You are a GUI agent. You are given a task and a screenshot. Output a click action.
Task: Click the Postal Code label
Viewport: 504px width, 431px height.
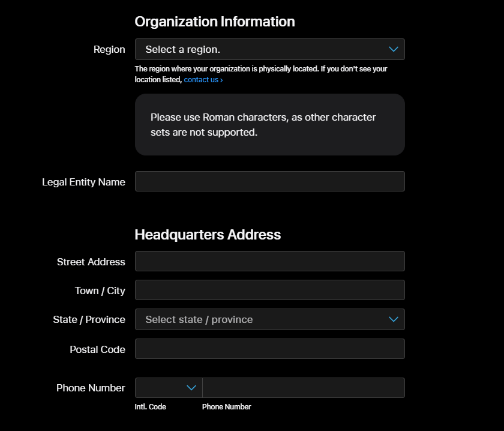pos(97,349)
